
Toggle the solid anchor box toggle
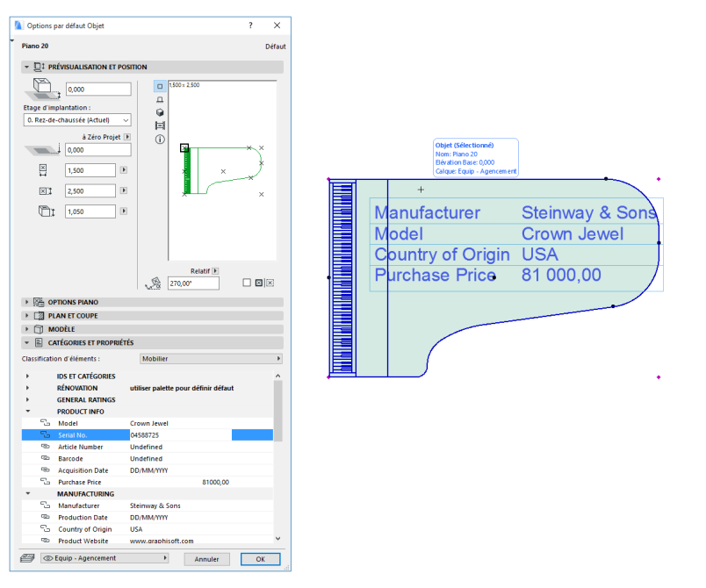point(259,283)
